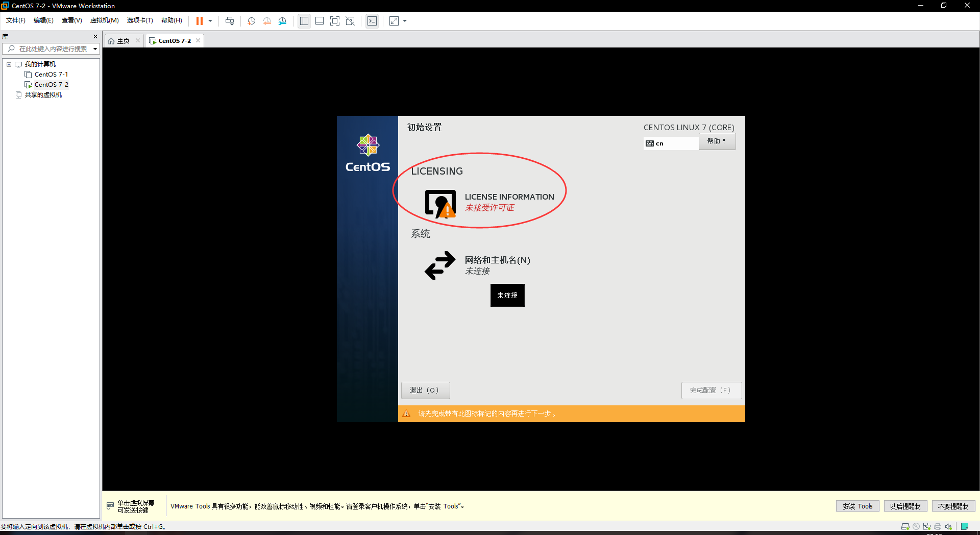Toggle the library sidebar view icon
This screenshot has height=535, width=980.
(x=304, y=21)
